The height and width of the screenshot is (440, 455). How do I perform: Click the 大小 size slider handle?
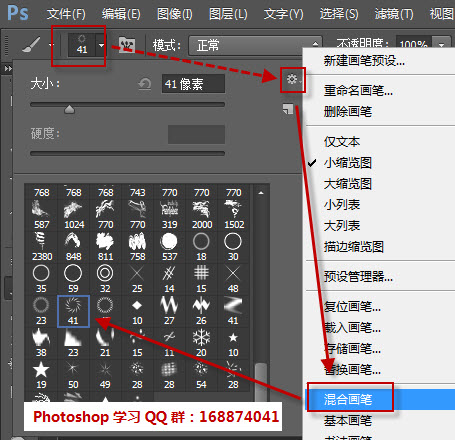[69, 109]
